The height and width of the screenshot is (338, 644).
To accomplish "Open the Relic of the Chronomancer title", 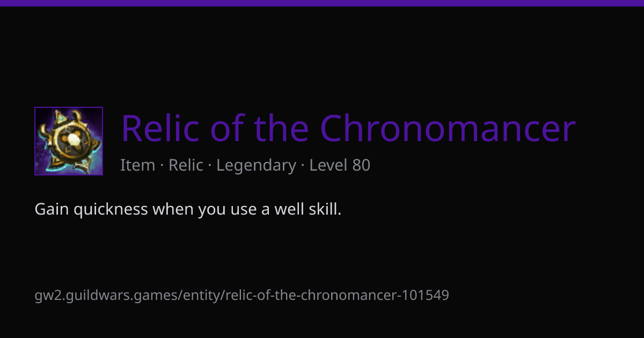I will 348,129.
